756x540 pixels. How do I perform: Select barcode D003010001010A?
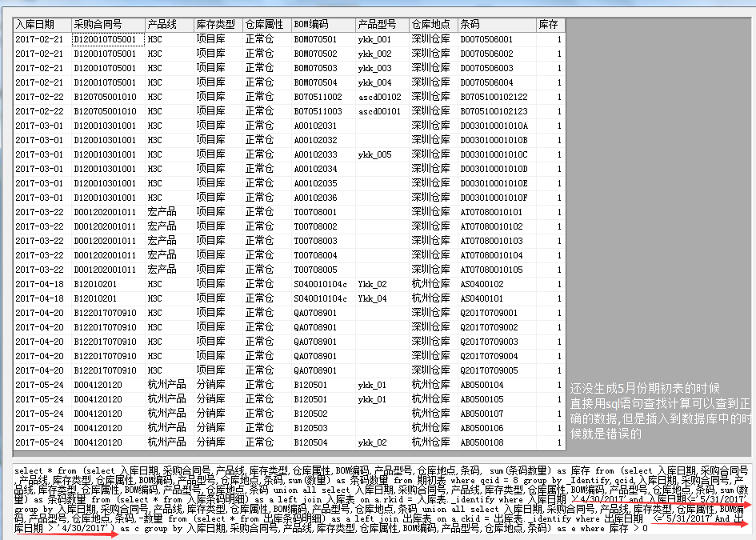(497, 126)
